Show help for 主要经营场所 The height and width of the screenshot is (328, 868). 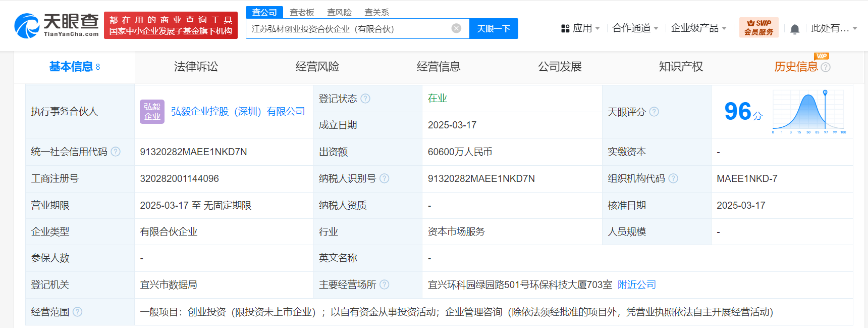(x=385, y=285)
